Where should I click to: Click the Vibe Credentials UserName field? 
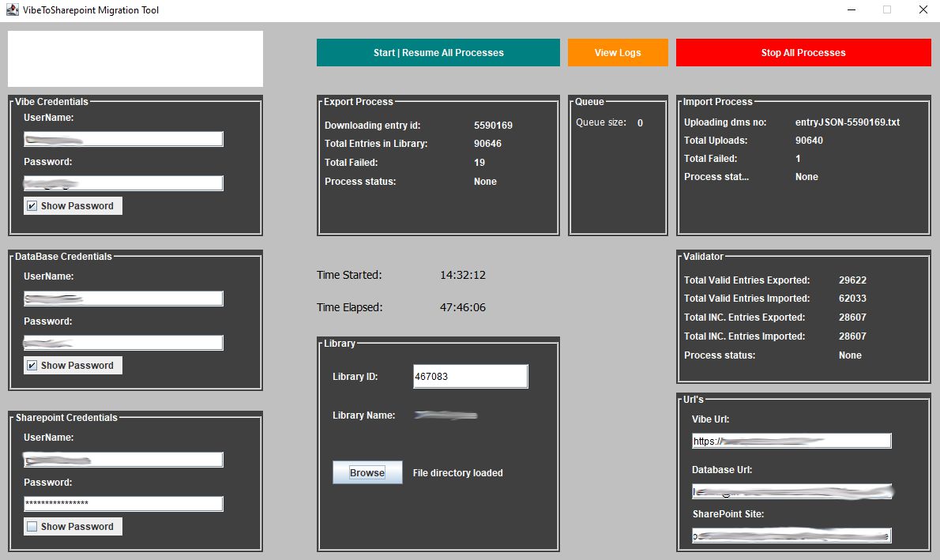click(123, 139)
